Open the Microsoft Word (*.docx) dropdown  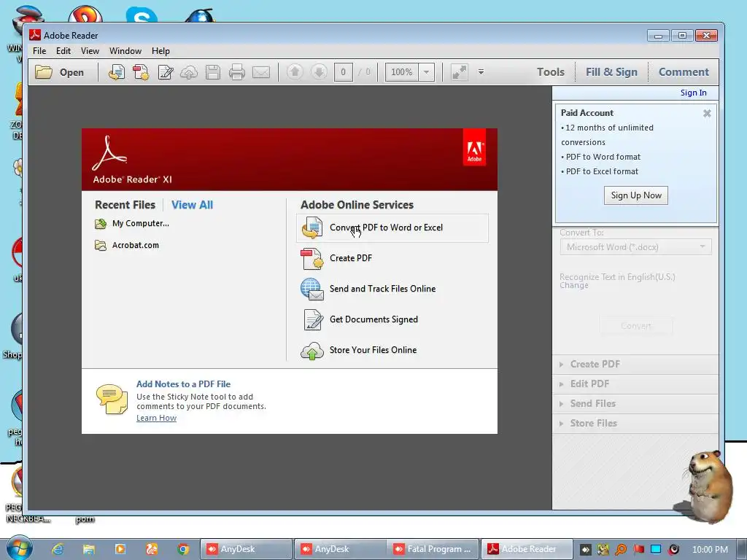click(635, 246)
